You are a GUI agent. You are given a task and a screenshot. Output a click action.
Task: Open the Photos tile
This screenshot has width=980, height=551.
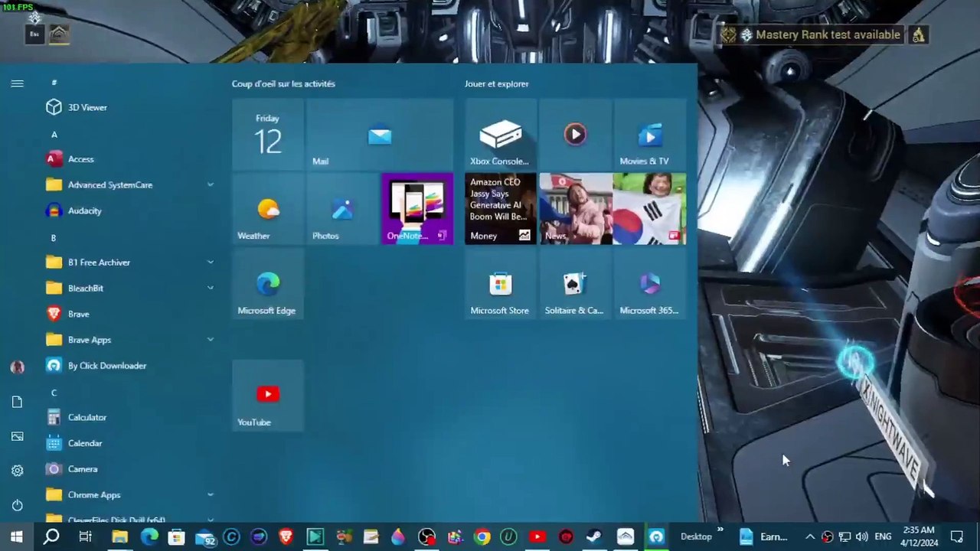tap(342, 209)
